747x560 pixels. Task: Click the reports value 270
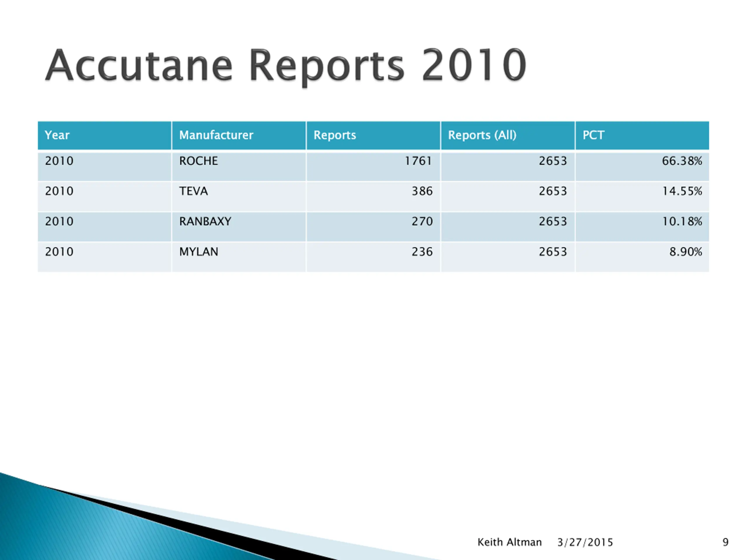tap(422, 221)
